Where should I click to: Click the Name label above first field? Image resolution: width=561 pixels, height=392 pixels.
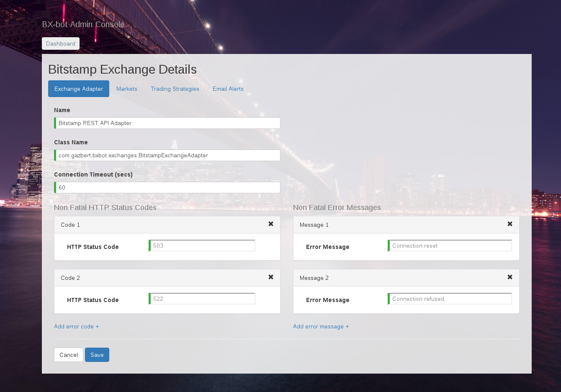tap(62, 110)
